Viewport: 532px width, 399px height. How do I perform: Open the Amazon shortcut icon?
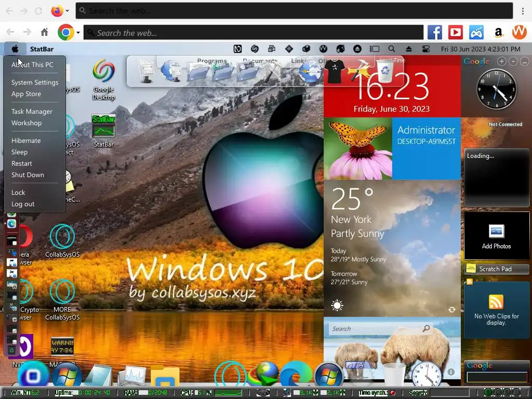coord(498,33)
